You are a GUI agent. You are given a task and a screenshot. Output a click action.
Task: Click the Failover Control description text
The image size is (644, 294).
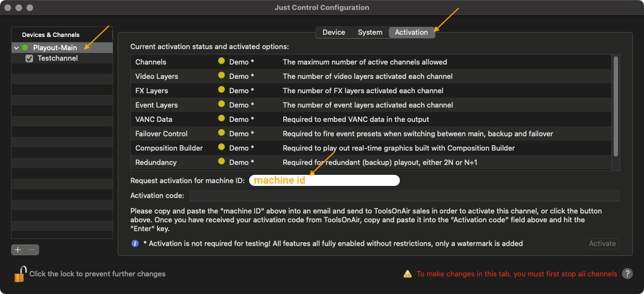coord(418,133)
